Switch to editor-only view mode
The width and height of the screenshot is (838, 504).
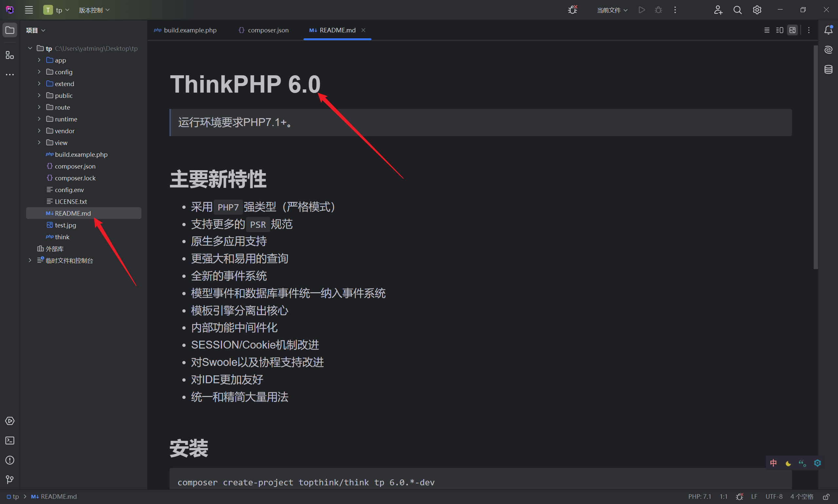pos(767,30)
